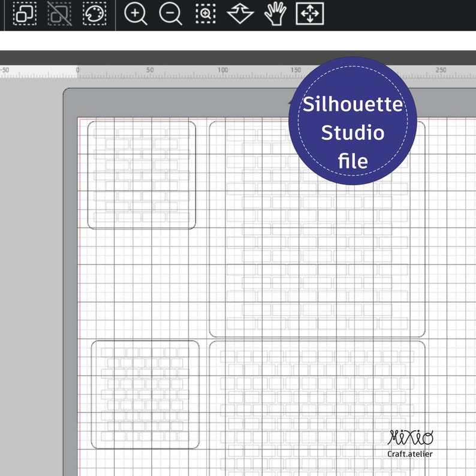Select the large brick stencil at bottom right

pyautogui.click(x=317, y=408)
